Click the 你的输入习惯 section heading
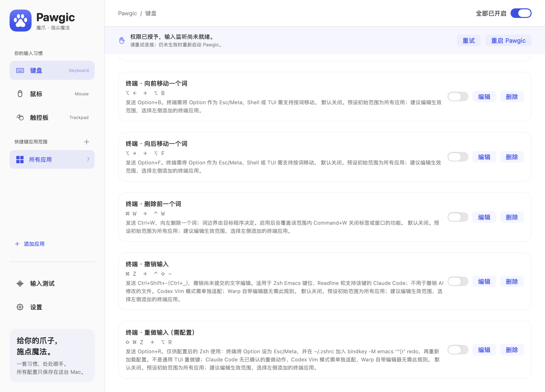 tap(28, 53)
